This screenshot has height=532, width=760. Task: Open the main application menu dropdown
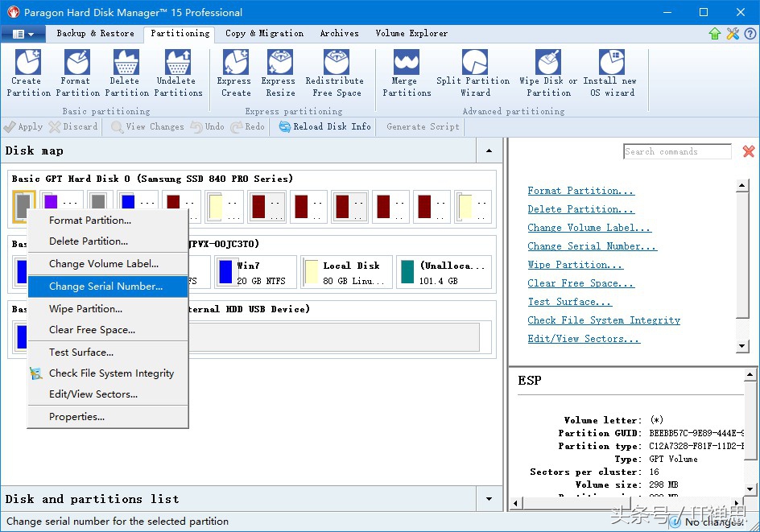(x=23, y=34)
